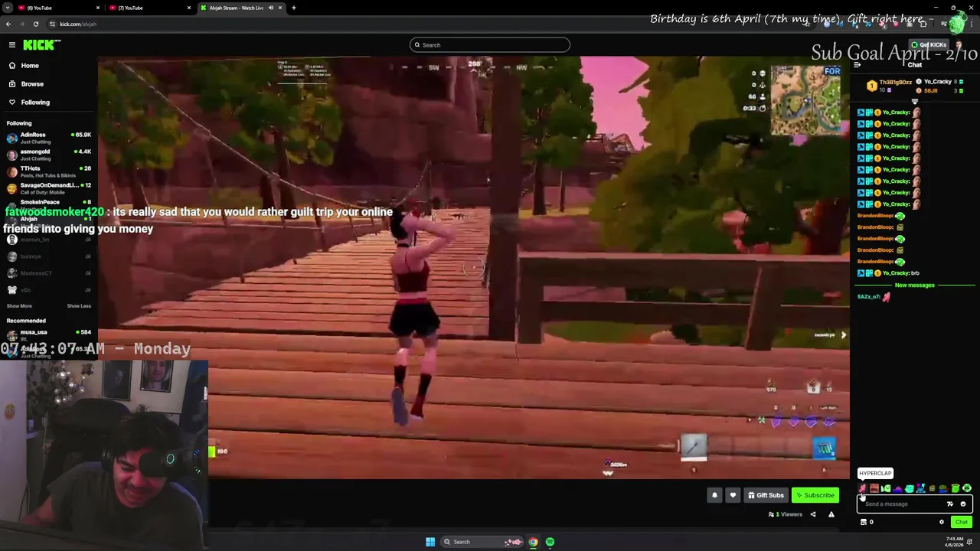The height and width of the screenshot is (551, 980).
Task: Click SAZx_o7 username in chat
Action: click(868, 297)
